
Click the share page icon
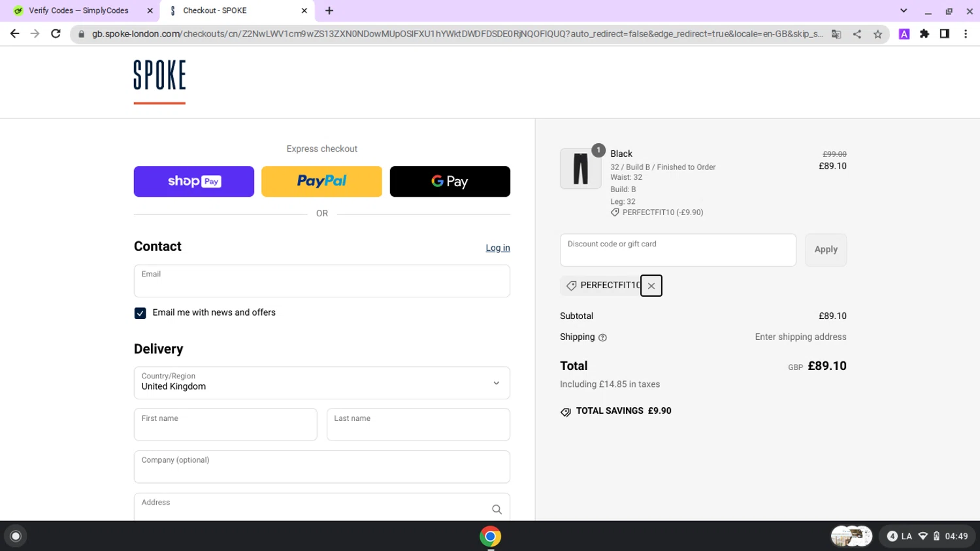pos(857,34)
